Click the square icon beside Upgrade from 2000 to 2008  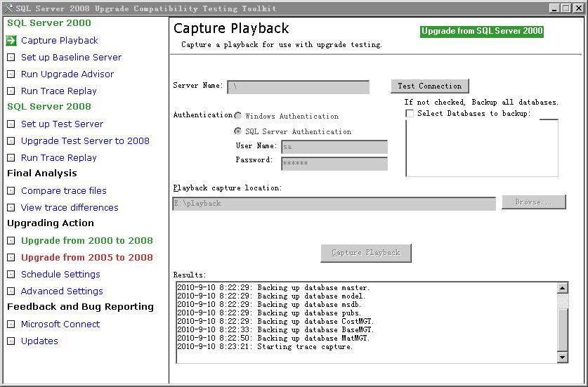[11, 241]
